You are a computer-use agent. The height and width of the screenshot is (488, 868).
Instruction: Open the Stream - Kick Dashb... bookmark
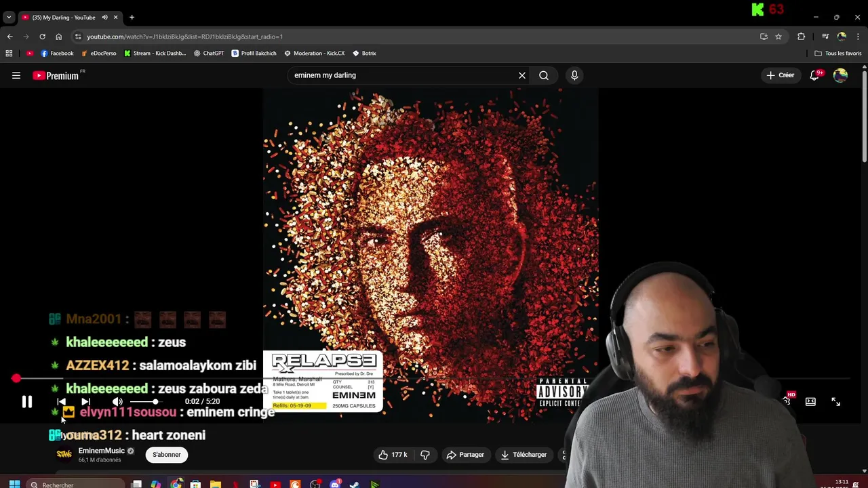(x=155, y=53)
